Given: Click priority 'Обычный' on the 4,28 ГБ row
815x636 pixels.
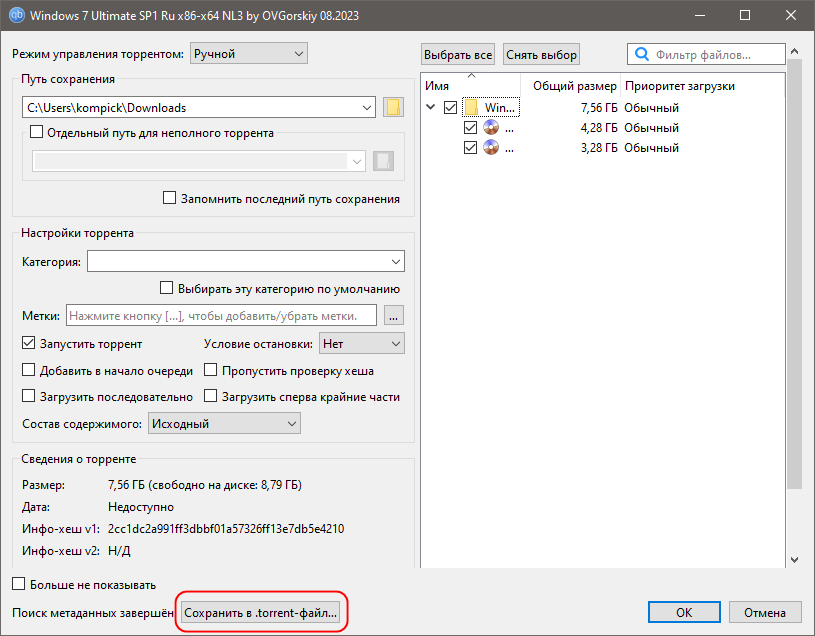Looking at the screenshot, I should click(651, 127).
